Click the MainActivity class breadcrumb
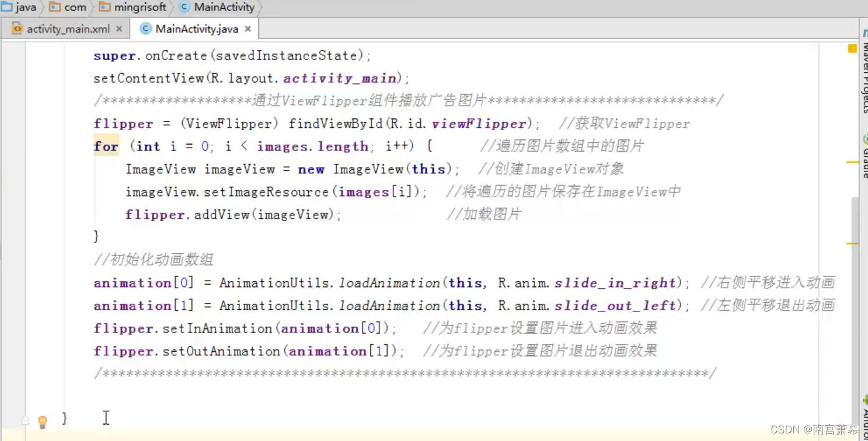The image size is (868, 441). click(x=224, y=8)
